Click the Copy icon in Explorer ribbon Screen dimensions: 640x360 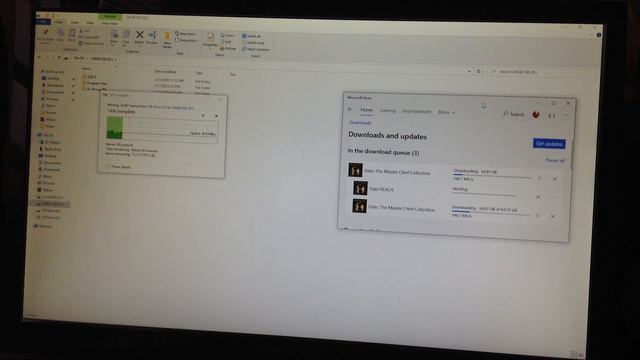[60, 35]
